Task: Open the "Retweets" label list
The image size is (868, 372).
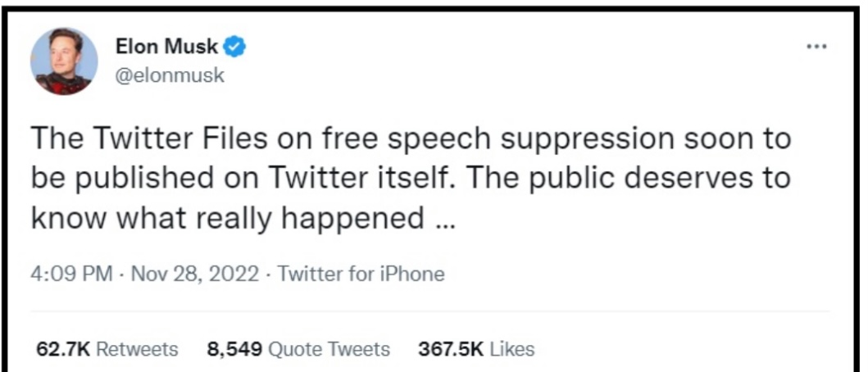Action: 137,349
